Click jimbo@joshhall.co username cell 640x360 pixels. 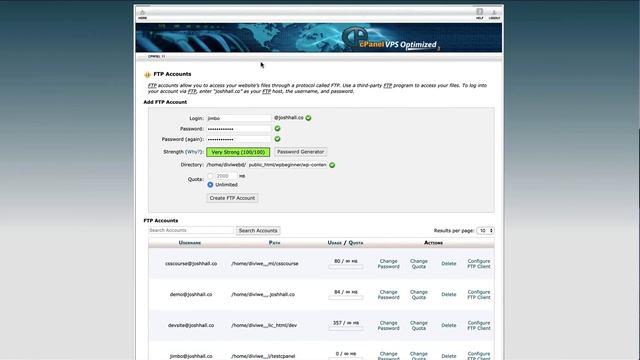click(x=191, y=356)
